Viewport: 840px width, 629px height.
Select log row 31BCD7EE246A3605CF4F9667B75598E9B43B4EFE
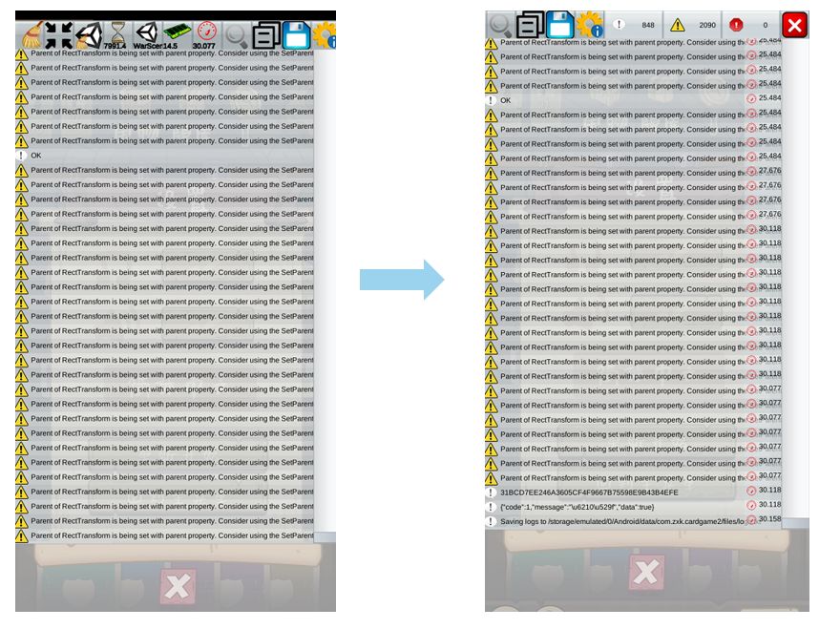(x=633, y=493)
